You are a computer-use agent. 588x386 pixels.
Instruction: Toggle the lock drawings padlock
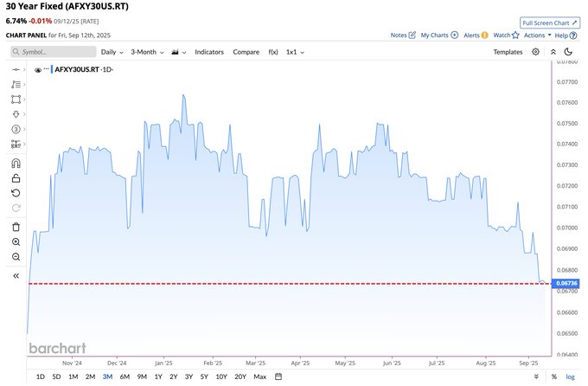click(16, 178)
